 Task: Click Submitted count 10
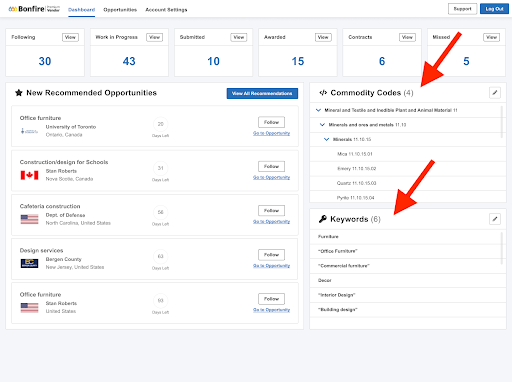[x=213, y=61]
